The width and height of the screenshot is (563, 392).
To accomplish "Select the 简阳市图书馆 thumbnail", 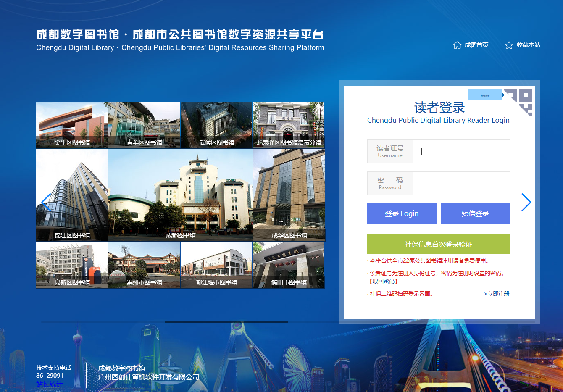I will pos(289,265).
